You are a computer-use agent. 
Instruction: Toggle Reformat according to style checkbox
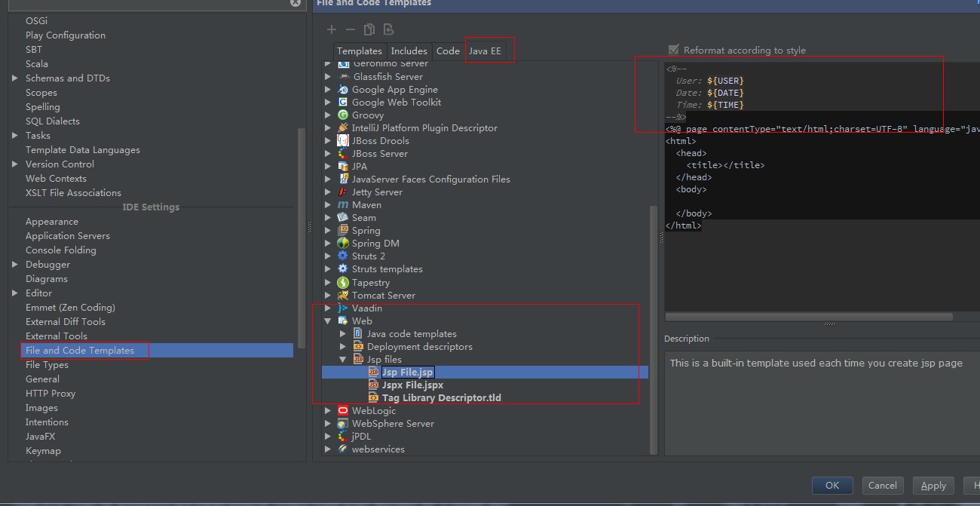tap(673, 50)
